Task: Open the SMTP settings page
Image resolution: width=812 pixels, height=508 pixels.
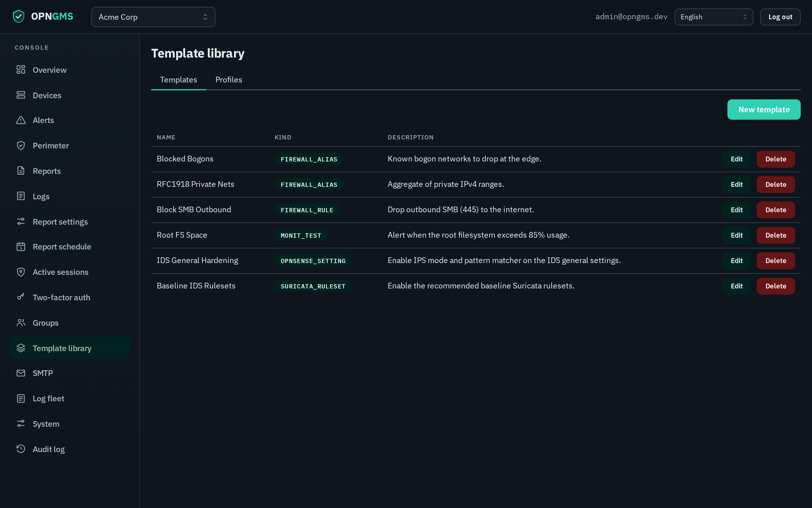Action: [x=69, y=373]
